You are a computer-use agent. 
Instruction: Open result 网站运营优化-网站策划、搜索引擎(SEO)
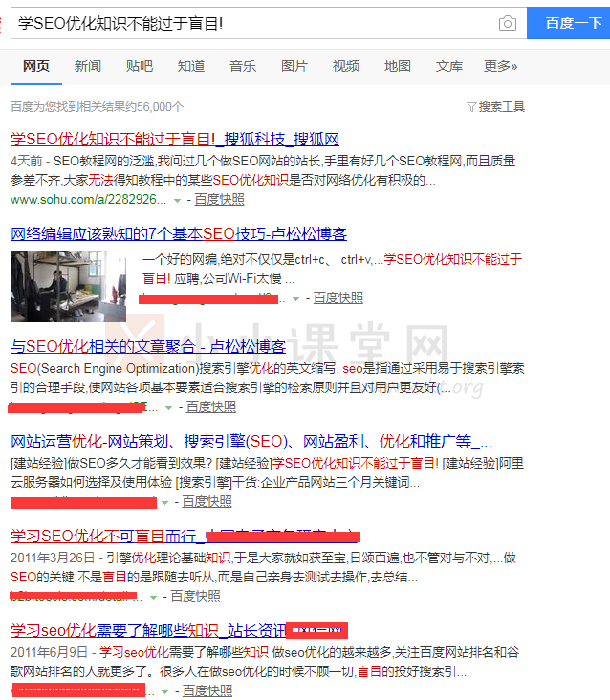pos(251,441)
